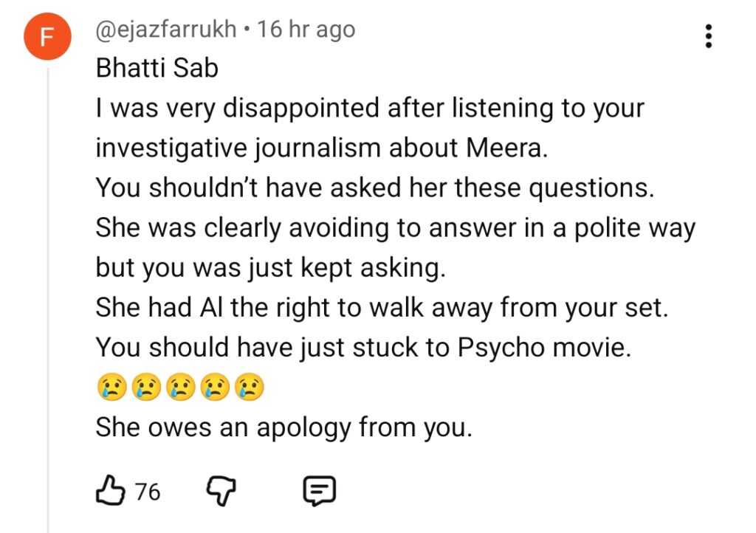756x533 pixels.
Task: Click the orange "F" profile avatar
Action: 47,38
